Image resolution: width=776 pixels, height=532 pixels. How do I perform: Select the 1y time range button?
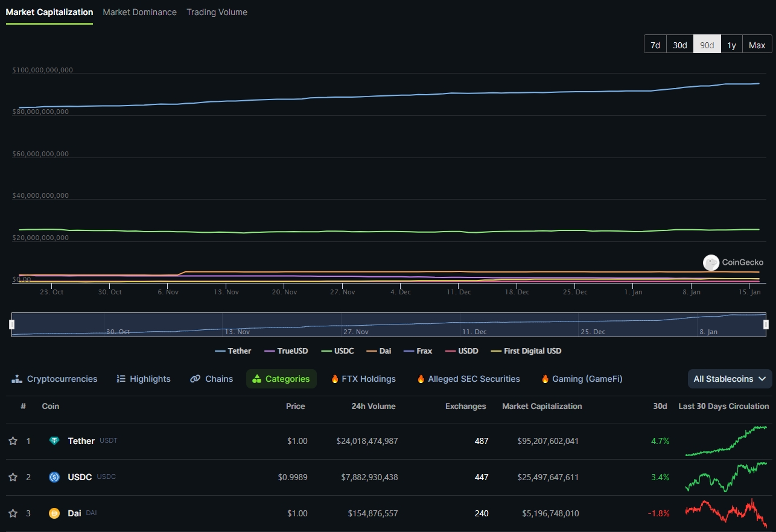coord(731,45)
